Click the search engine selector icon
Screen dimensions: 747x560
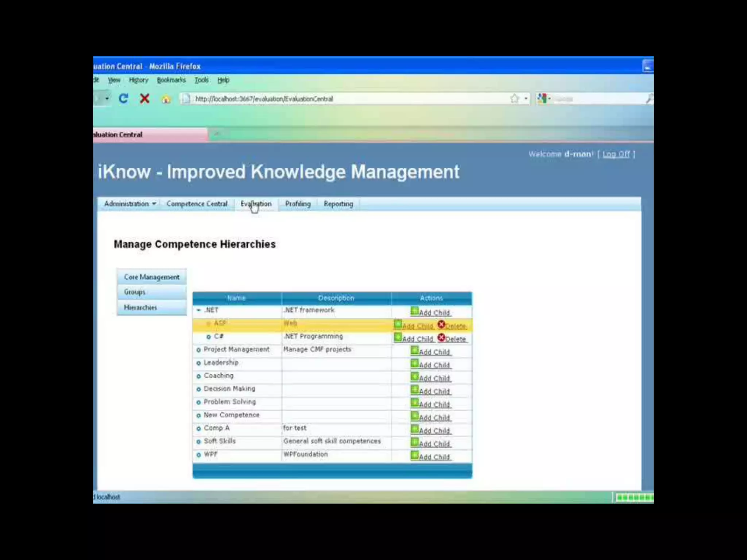pos(542,98)
